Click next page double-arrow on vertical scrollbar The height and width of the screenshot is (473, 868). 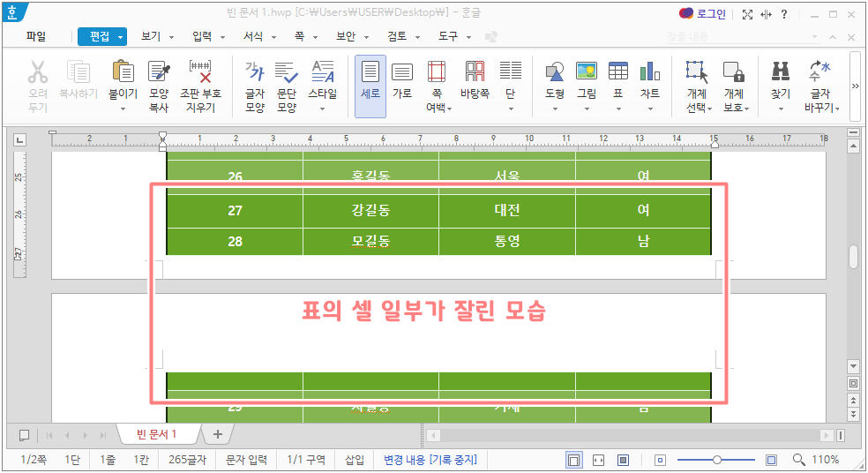[853, 414]
